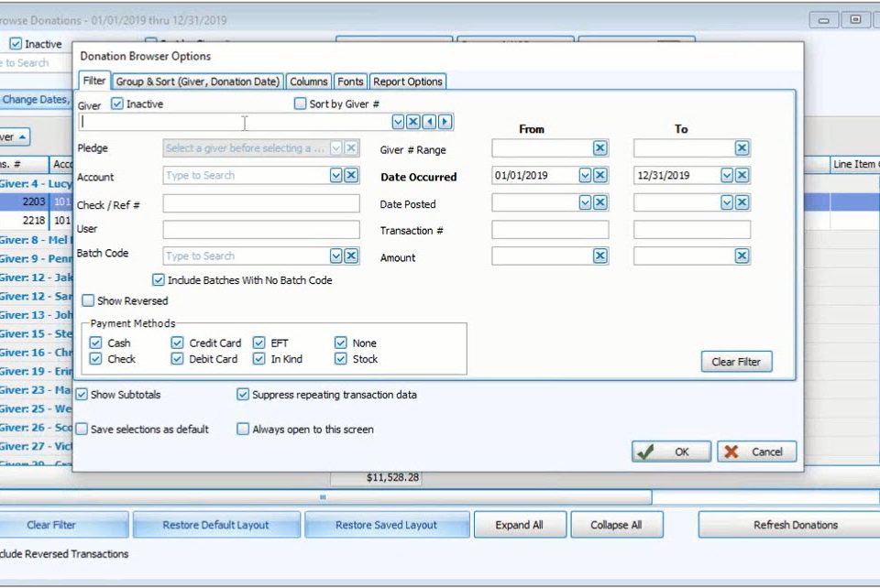880x588 pixels.
Task: Toggle Save selections as default
Action: click(82, 430)
